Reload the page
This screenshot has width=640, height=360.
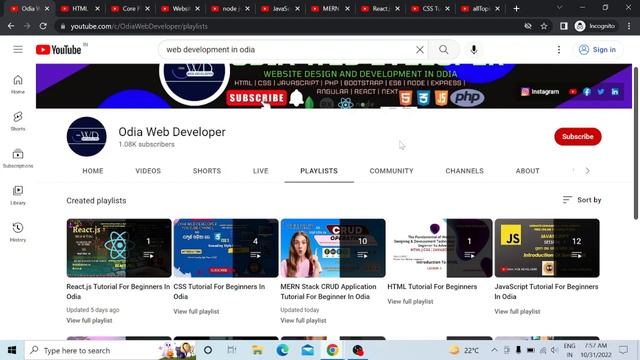click(43, 26)
